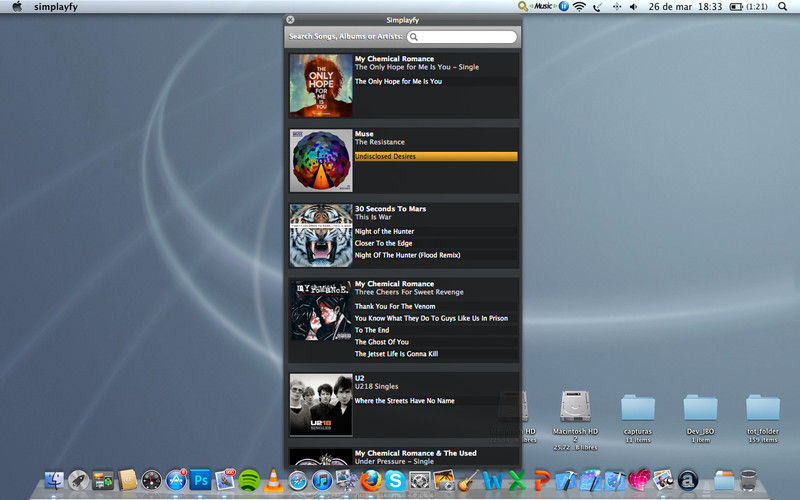Open the simplayfy application menu
Viewport: 800px width, 500px height.
point(56,7)
